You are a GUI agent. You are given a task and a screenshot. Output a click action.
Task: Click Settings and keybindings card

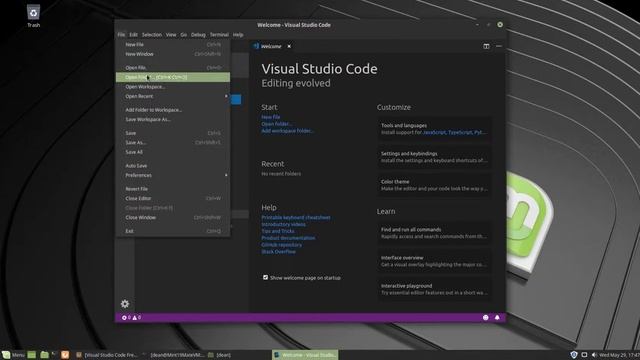coord(434,157)
